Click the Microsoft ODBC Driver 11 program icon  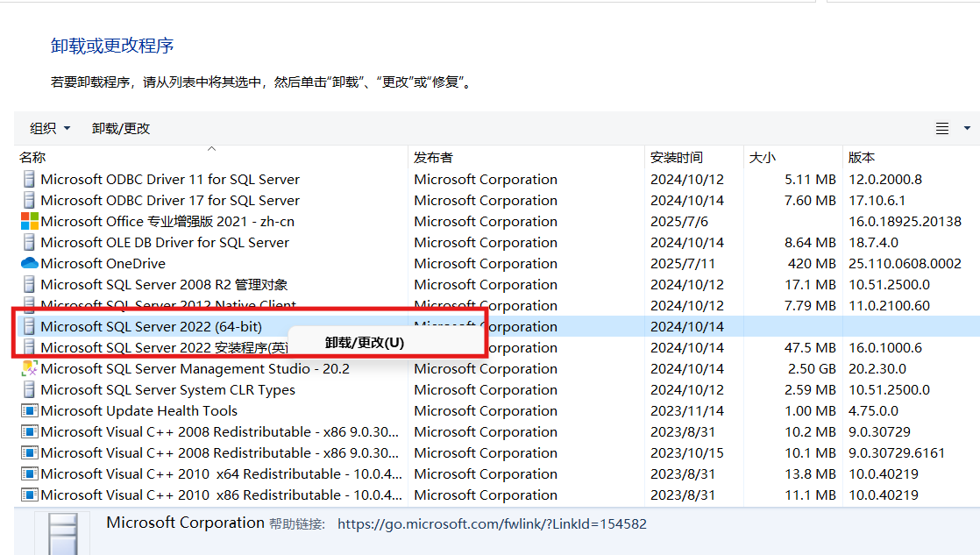tap(29, 180)
